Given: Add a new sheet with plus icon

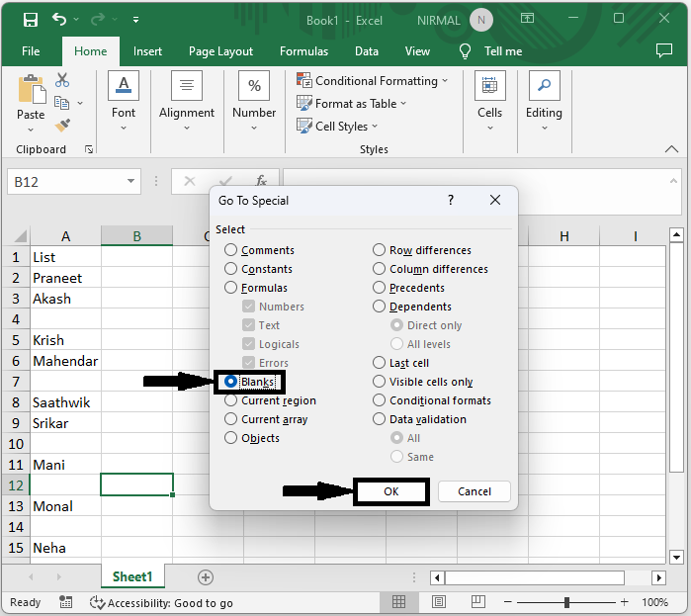Looking at the screenshot, I should tap(206, 576).
